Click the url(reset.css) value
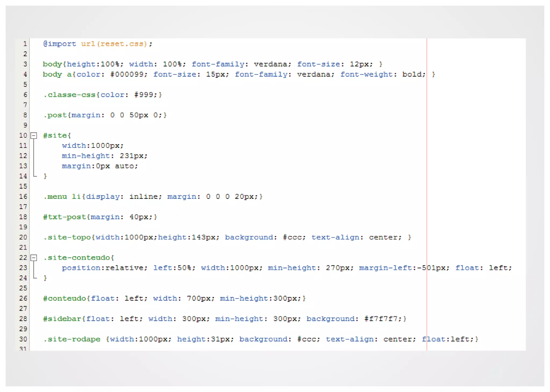Image resolution: width=550 pixels, height=392 pixels. (114, 44)
